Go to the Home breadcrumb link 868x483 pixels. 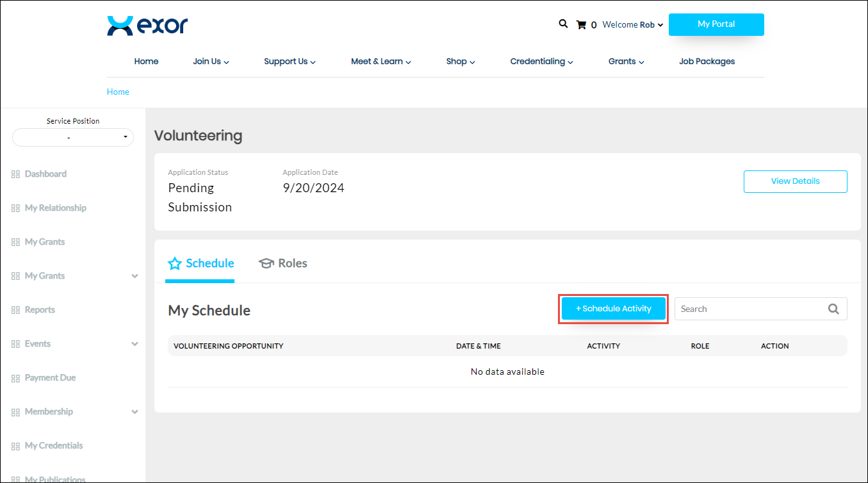pos(118,92)
